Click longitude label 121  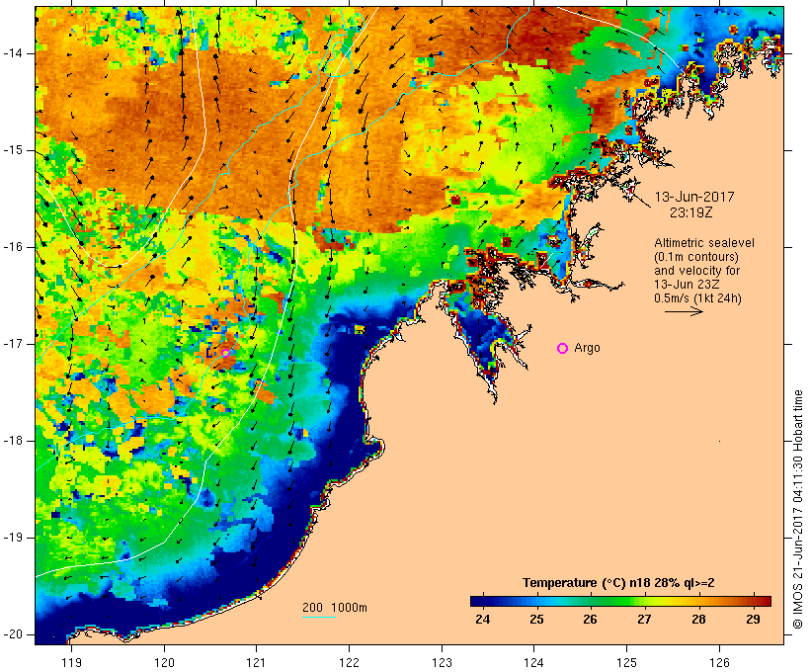click(x=256, y=662)
